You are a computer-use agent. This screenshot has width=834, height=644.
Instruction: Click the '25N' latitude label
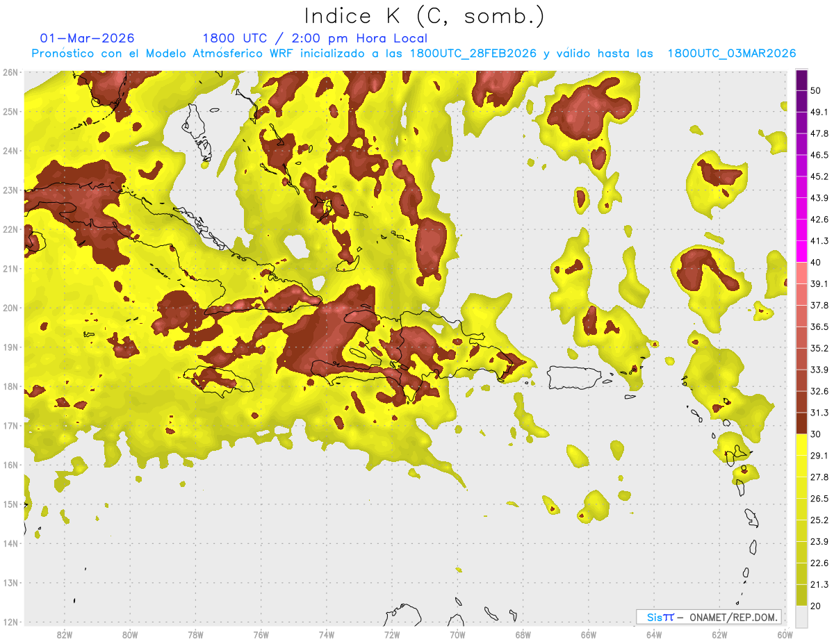(10, 112)
